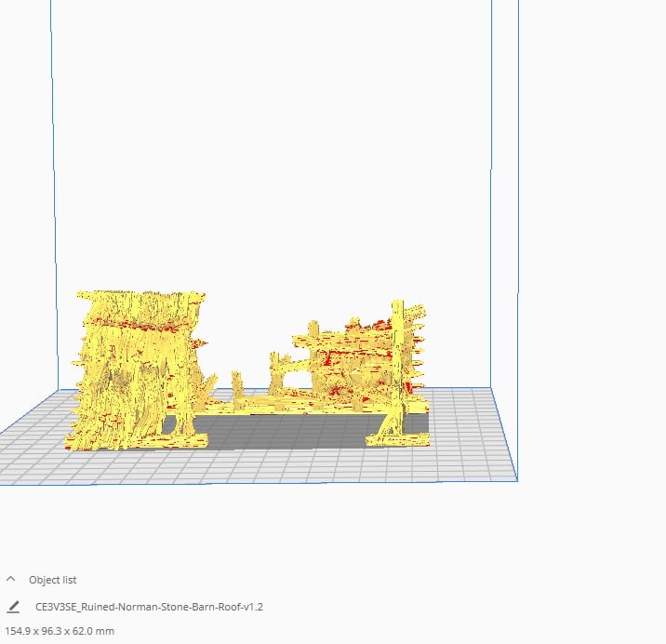Click the red overhang band on the thatched roof

click(x=136, y=326)
